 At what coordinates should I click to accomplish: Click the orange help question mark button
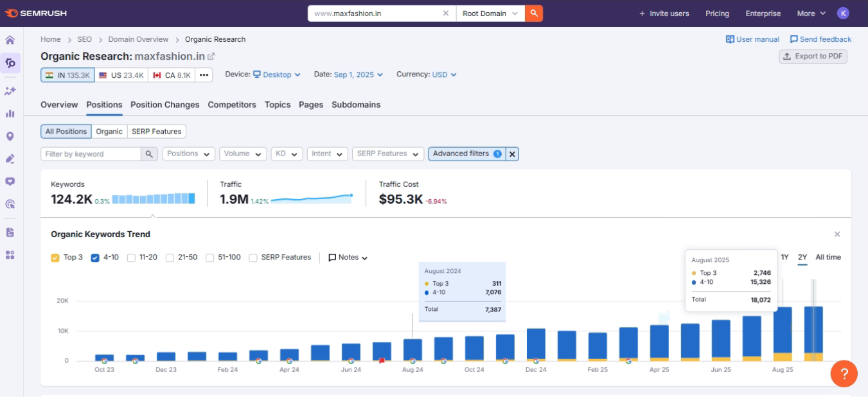(844, 373)
